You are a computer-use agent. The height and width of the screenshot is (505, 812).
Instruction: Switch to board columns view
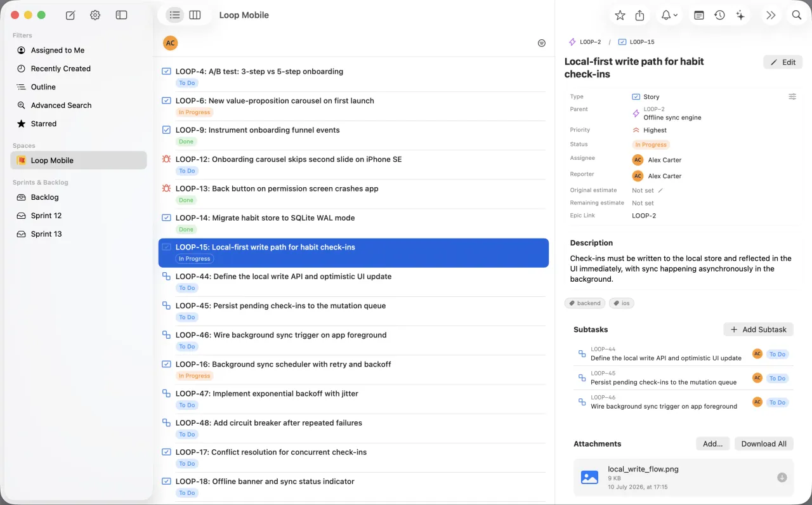(x=195, y=15)
